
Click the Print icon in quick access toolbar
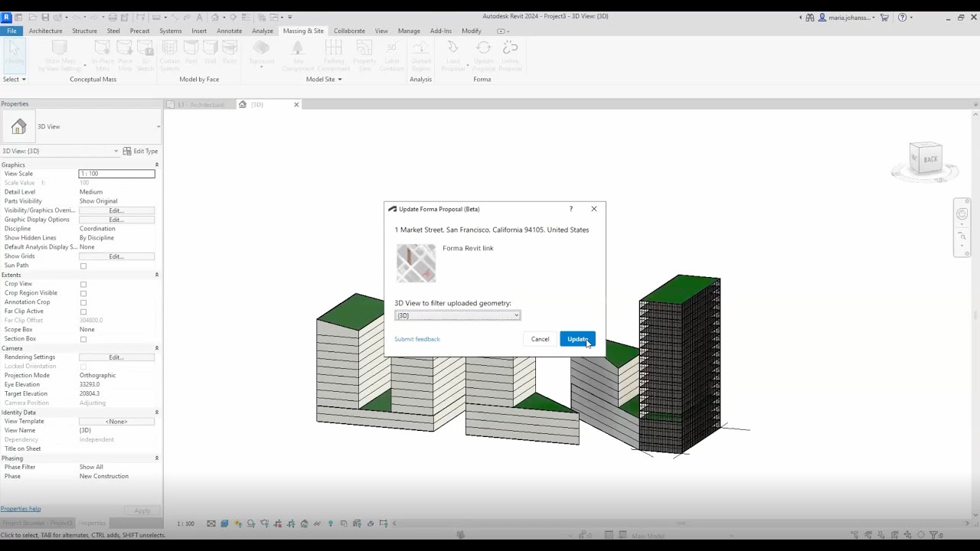click(113, 17)
